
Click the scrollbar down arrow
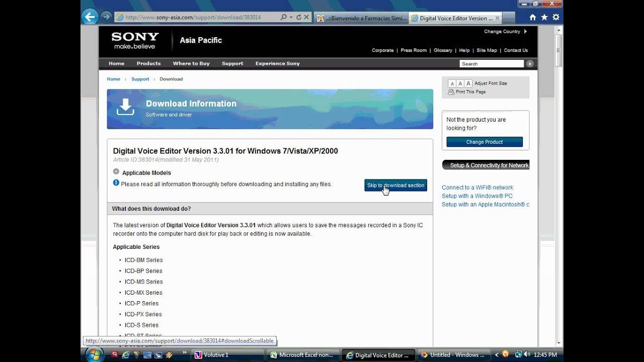tap(558, 343)
